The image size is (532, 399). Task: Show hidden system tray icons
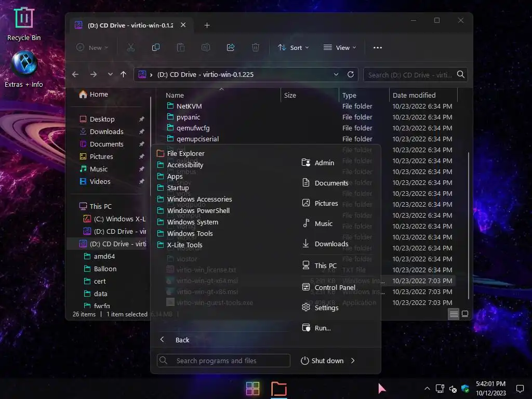click(x=427, y=389)
